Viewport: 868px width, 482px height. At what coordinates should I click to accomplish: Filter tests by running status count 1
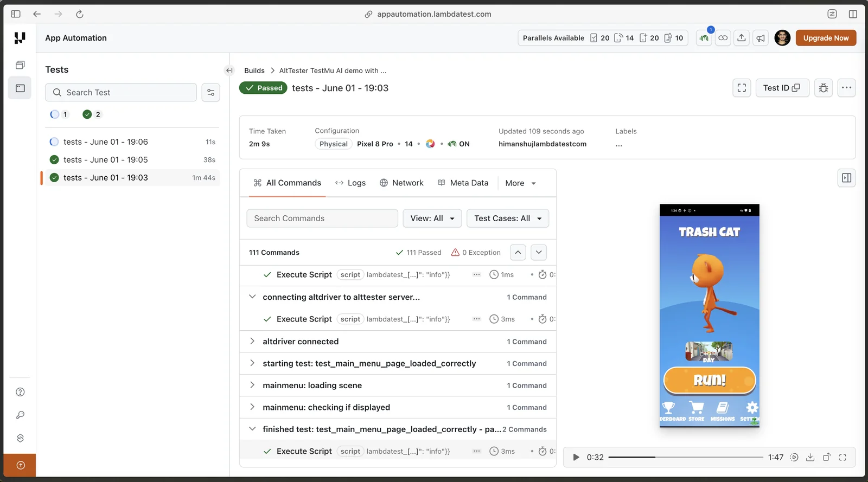coord(59,114)
